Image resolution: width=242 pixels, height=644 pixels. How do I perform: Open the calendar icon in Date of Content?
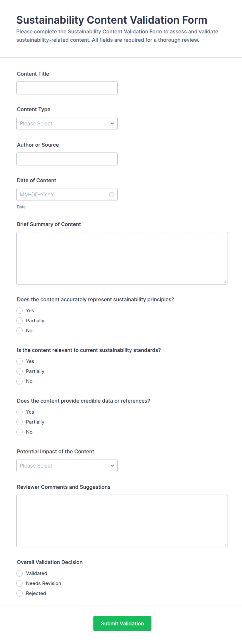click(x=111, y=194)
